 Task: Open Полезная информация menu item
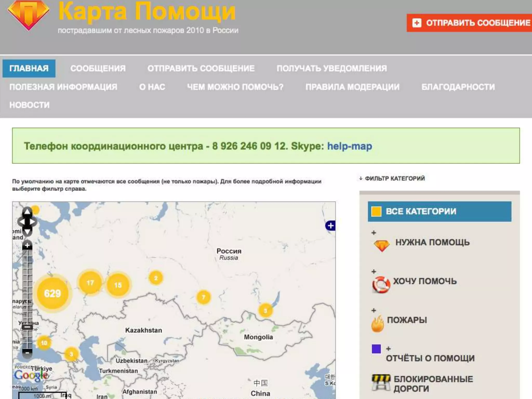point(63,87)
